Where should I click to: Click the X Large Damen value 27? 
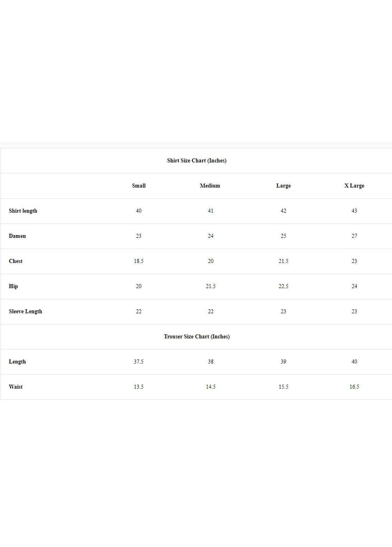(x=354, y=236)
